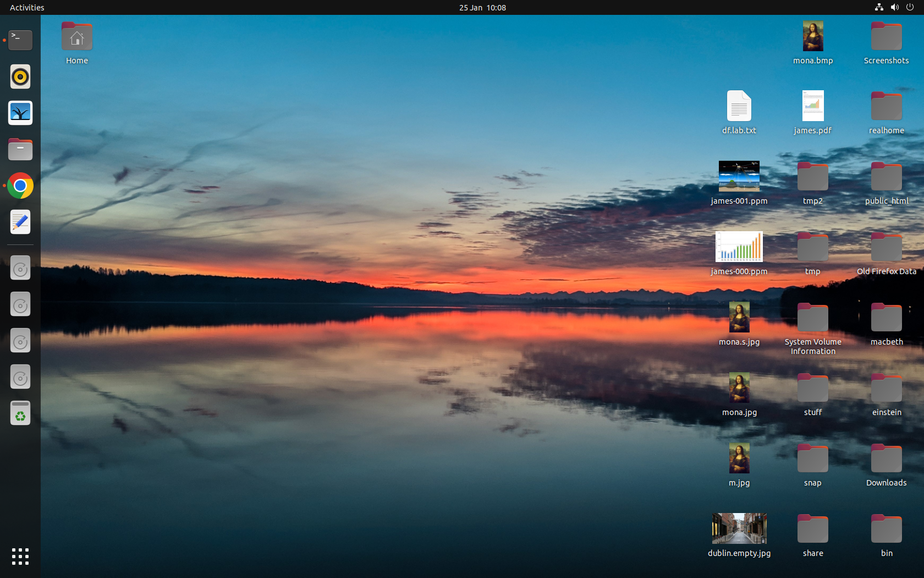
Task: Launch Rhythmbox music player
Action: pos(20,77)
